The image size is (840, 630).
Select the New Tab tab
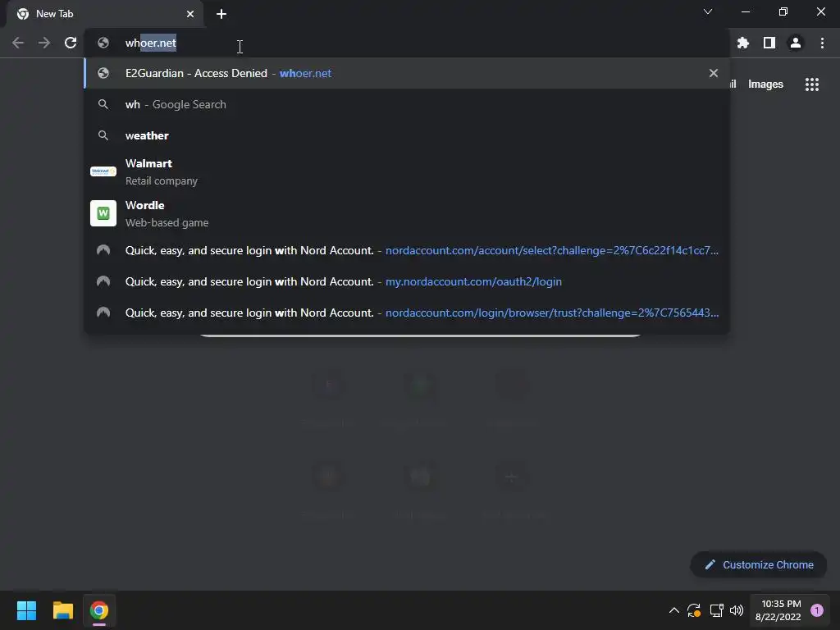coord(105,14)
